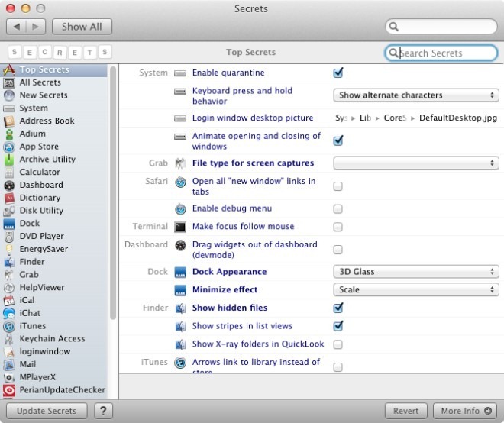Select System category in sidebar
The image size is (504, 423).
(x=34, y=108)
